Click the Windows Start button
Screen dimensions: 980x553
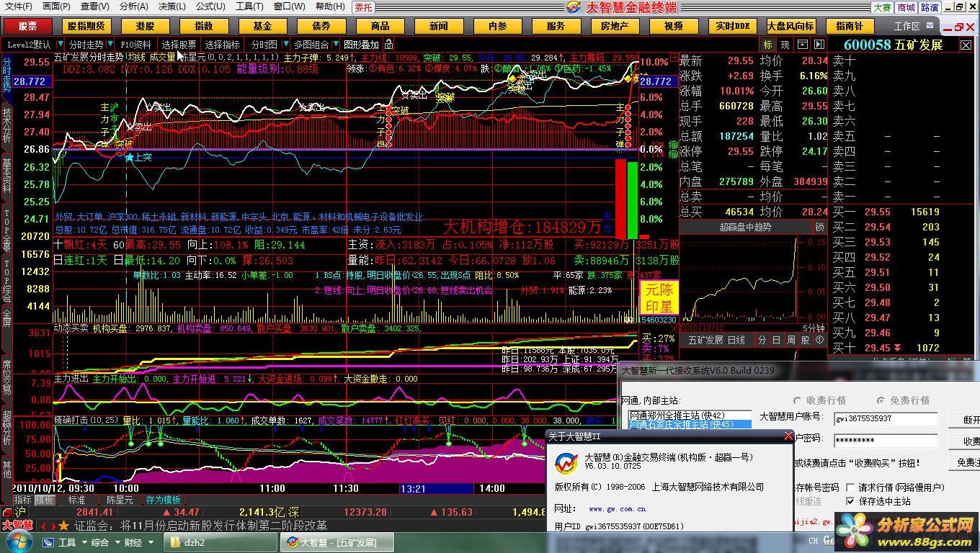tap(17, 541)
